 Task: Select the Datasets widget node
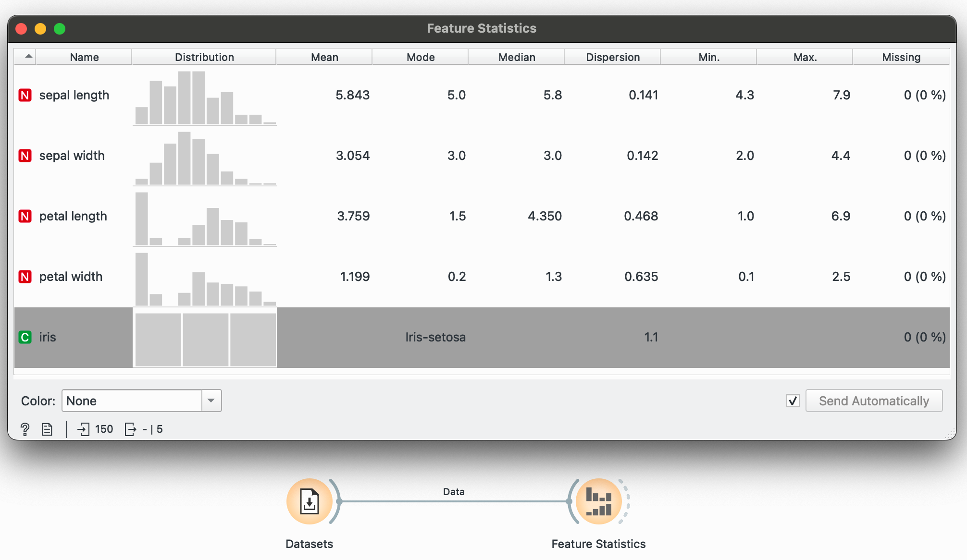coord(309,501)
